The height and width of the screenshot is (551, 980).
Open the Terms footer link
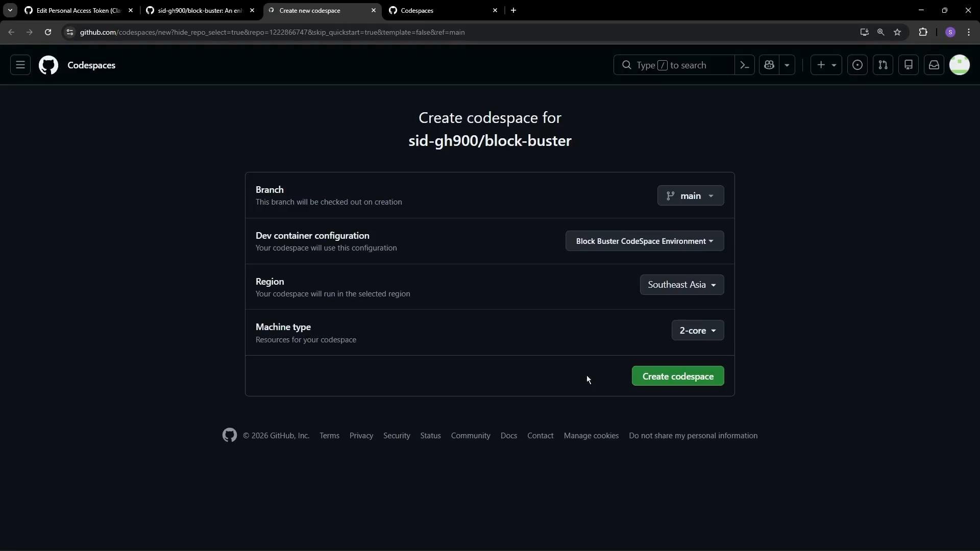(x=329, y=435)
